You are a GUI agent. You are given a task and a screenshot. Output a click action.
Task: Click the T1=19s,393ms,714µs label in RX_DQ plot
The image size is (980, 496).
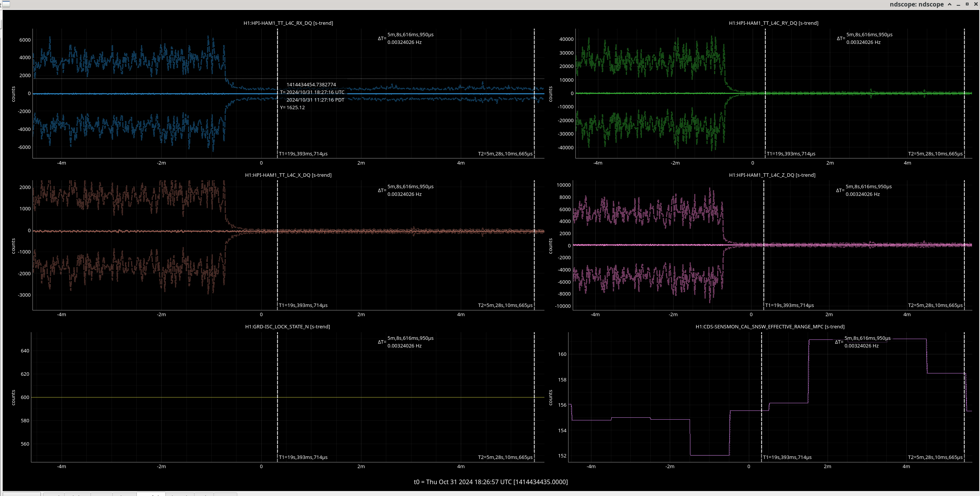tap(303, 154)
